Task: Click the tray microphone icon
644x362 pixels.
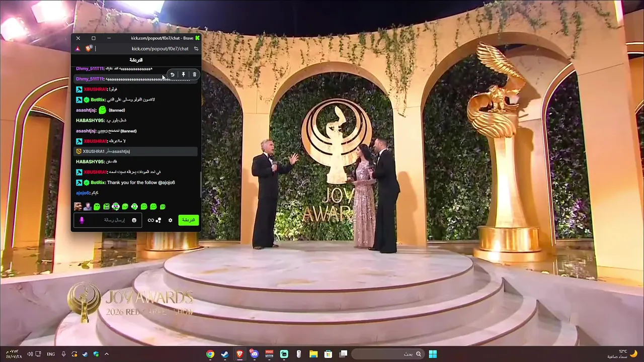Action: [x=63, y=354]
